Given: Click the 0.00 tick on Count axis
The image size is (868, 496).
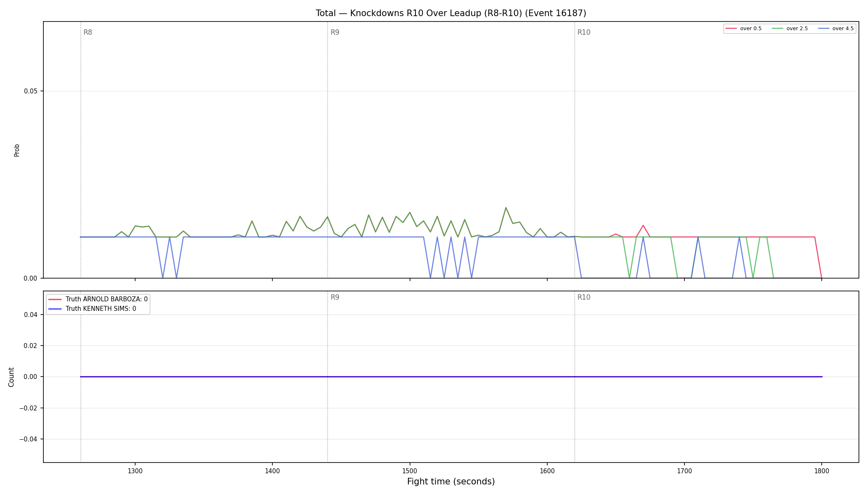Looking at the screenshot, I should 31,377.
